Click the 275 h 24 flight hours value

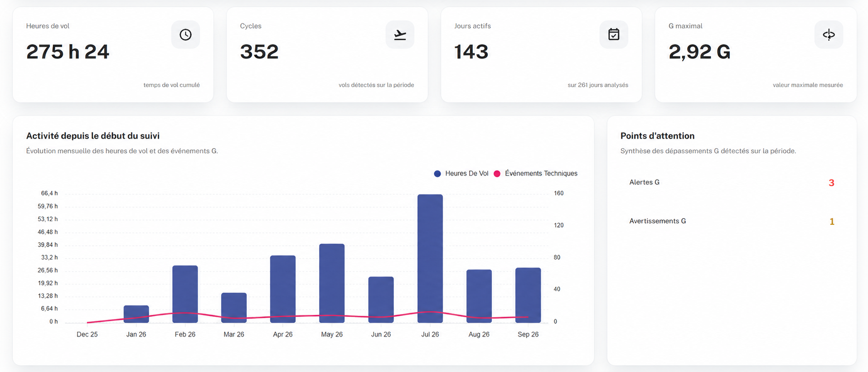pos(68,52)
